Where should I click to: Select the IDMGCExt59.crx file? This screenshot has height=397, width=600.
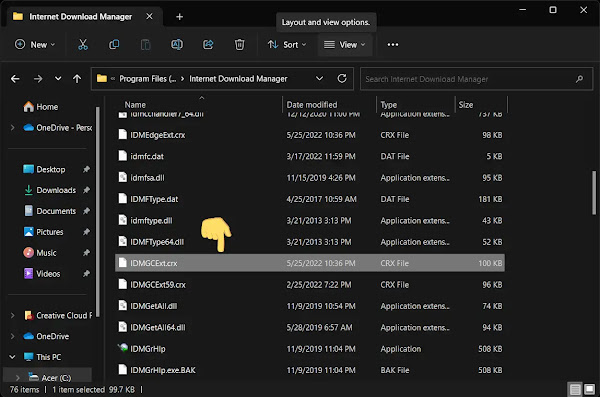pyautogui.click(x=310, y=284)
